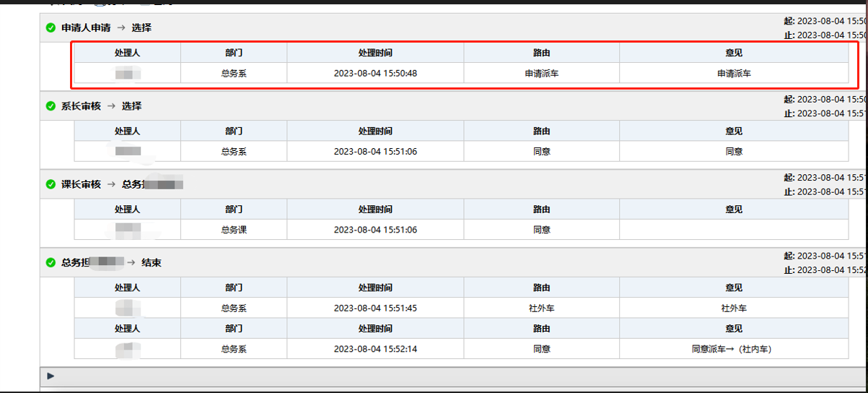The image size is (868, 393).
Task: Click the 同意派车→(社内车) opinion cell
Action: coord(733,349)
